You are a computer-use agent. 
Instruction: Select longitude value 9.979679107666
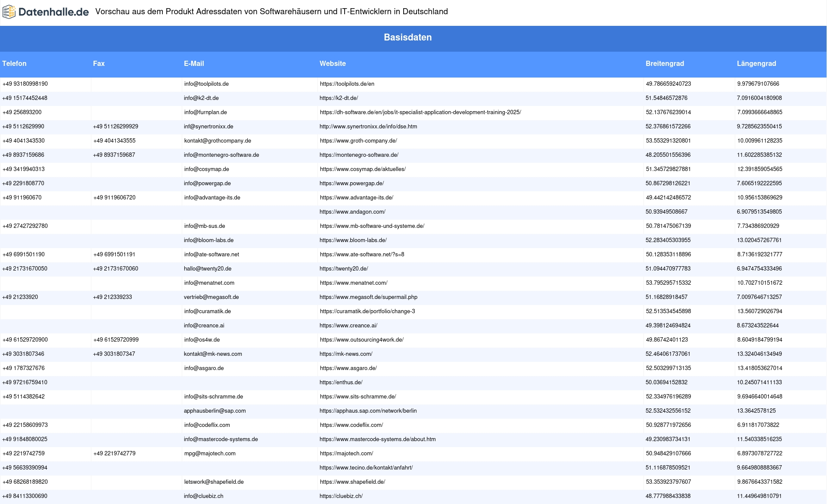[758, 84]
